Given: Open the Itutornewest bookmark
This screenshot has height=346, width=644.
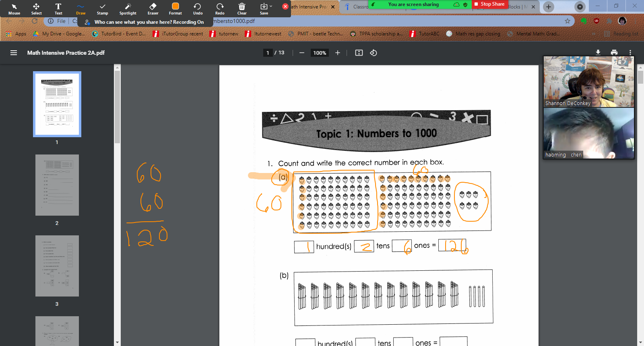Looking at the screenshot, I should pyautogui.click(x=264, y=34).
